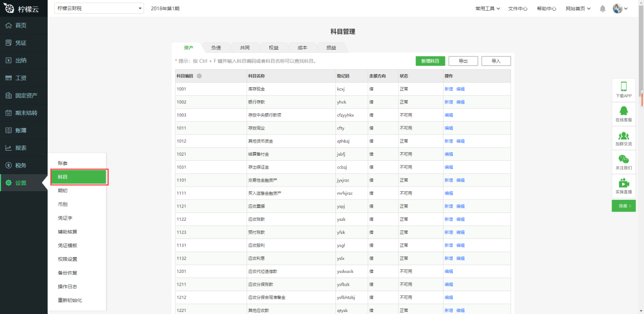Collapse side panel with 隐藏 button
Screen dimensions: 644x314
coord(624,206)
